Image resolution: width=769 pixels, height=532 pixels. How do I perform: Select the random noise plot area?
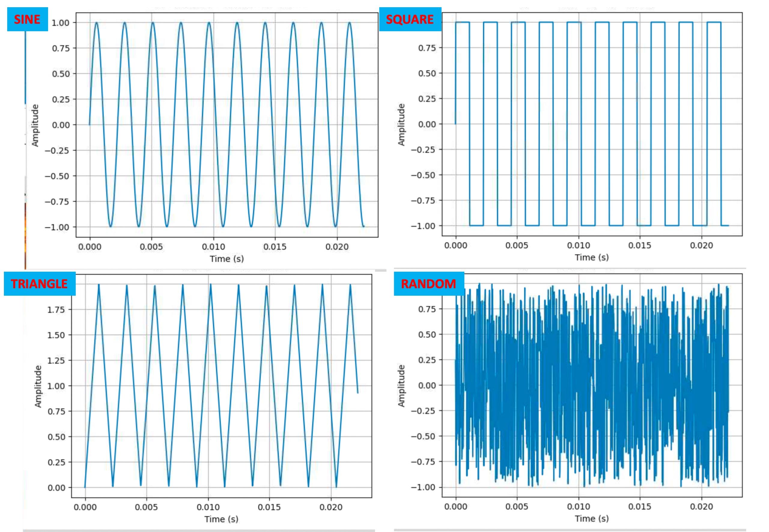coord(592,385)
